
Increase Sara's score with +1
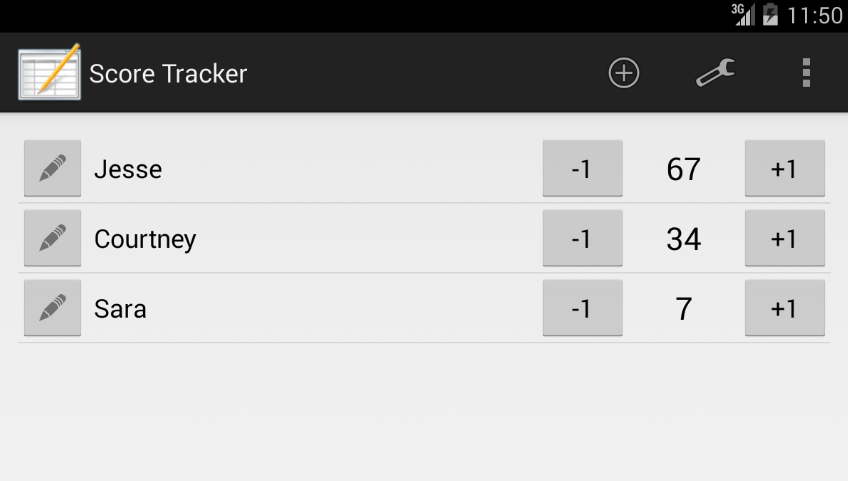[x=785, y=308]
